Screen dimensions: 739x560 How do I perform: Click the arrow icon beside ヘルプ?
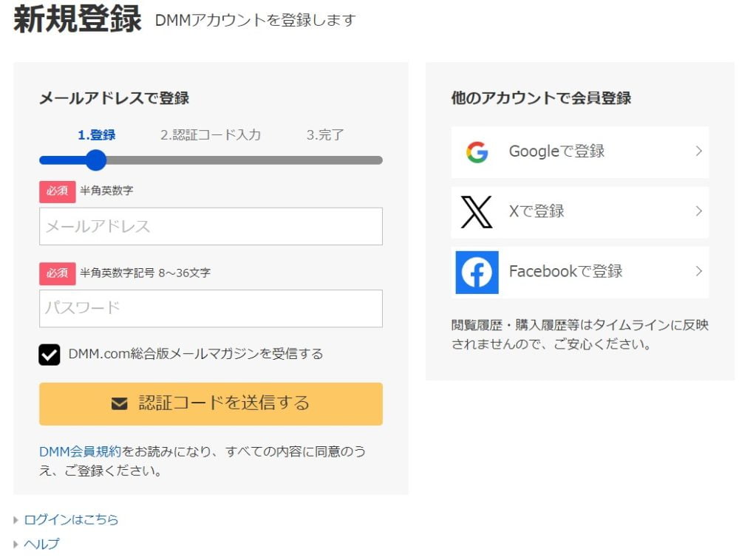point(15,544)
